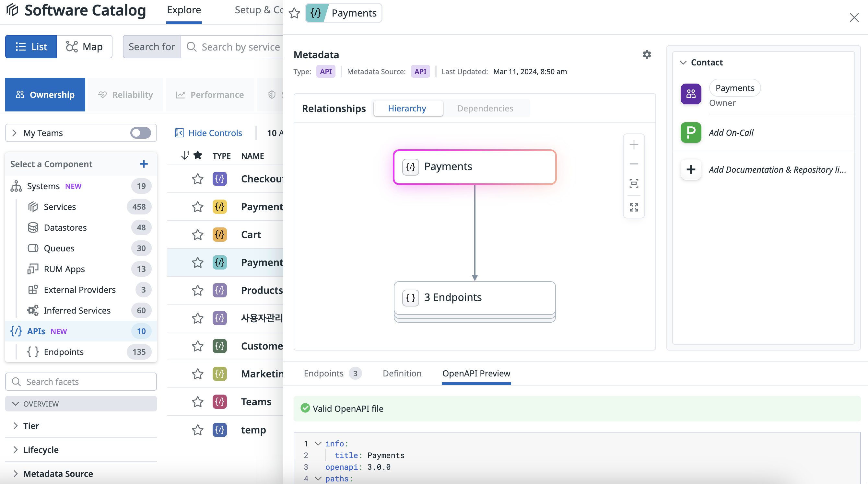Open the Endpoints 3 tab
Image resolution: width=868 pixels, height=484 pixels.
click(x=332, y=373)
